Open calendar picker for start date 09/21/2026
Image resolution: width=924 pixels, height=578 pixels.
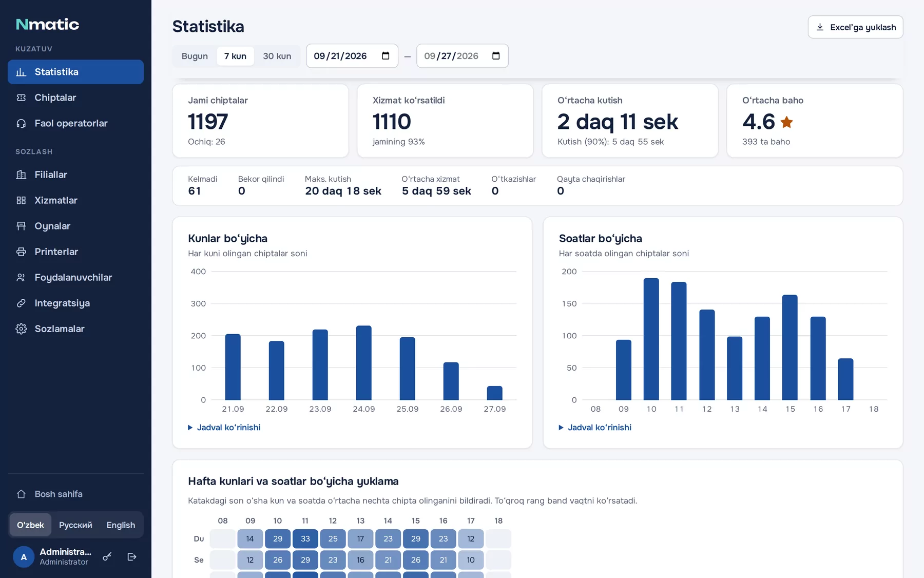(386, 56)
